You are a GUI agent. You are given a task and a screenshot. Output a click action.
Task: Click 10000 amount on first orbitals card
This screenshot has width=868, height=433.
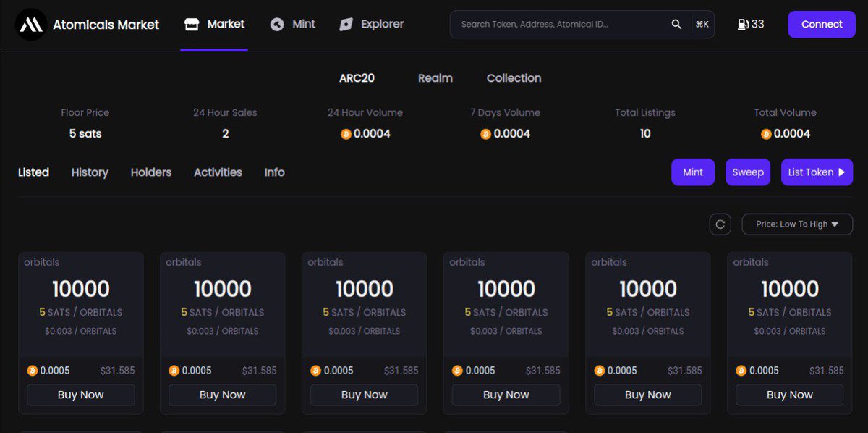pyautogui.click(x=81, y=289)
